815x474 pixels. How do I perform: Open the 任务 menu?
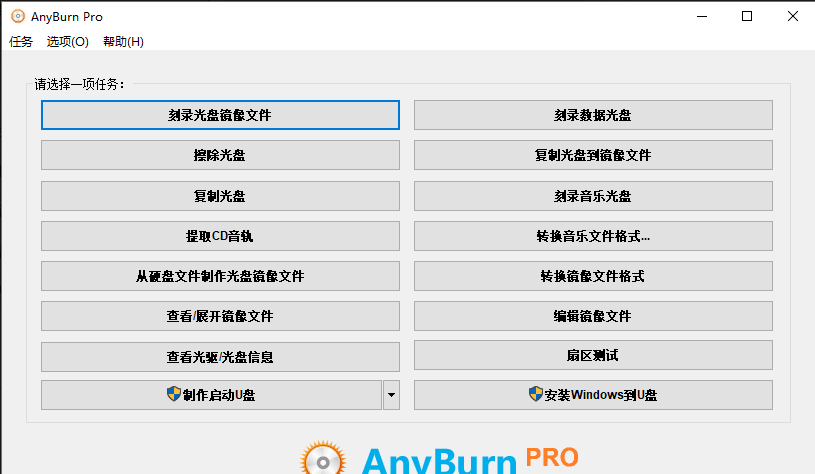(21, 42)
